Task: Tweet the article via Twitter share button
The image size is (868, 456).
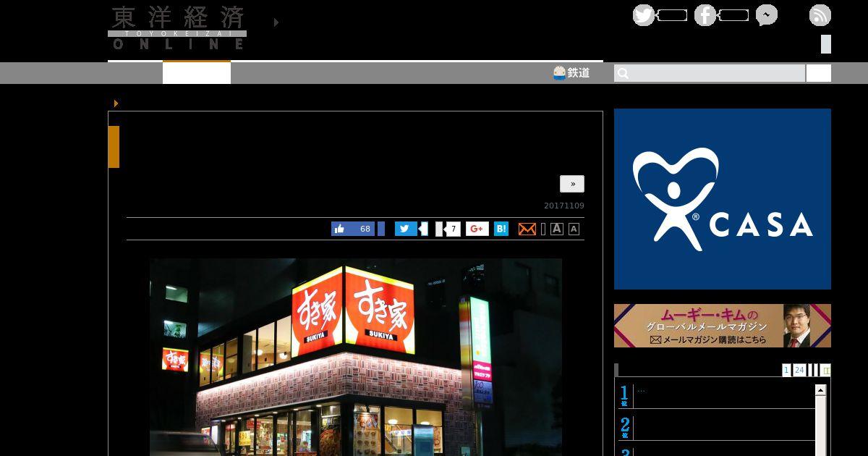Action: tap(406, 229)
